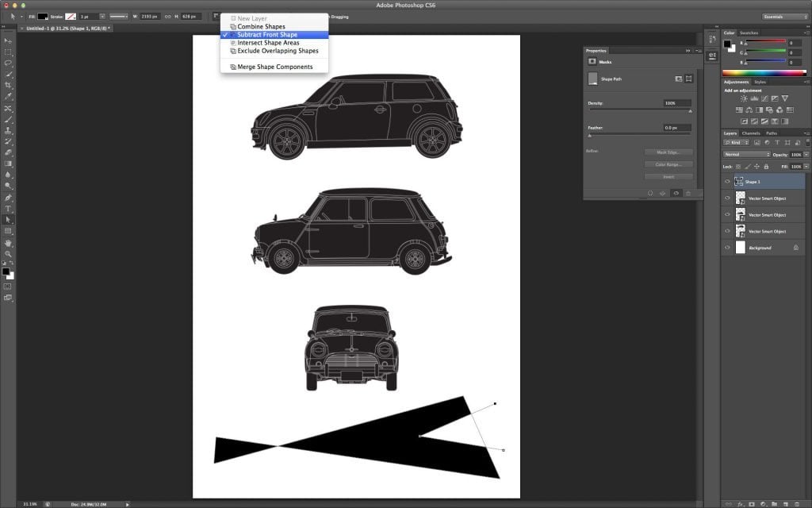Choose Combine Shapes from the menu
This screenshot has width=812, height=508.
[x=261, y=27]
